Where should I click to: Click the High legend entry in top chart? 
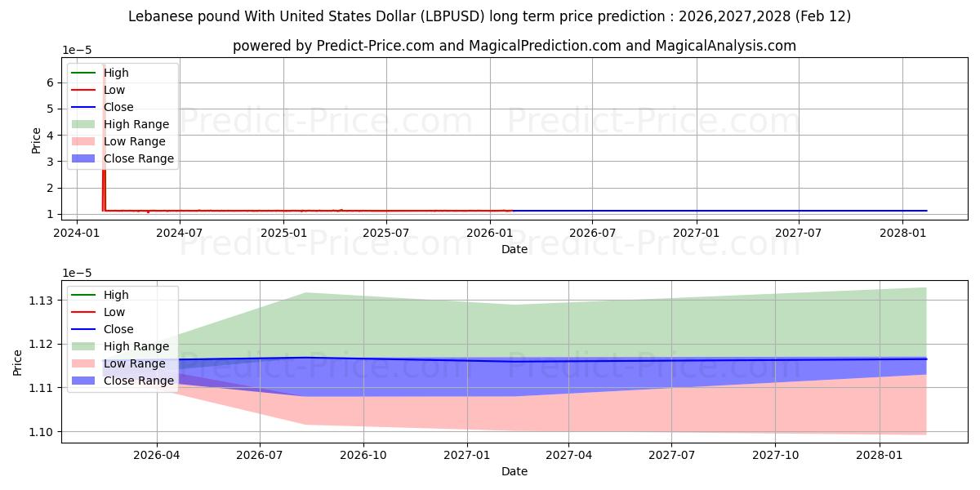(x=116, y=73)
